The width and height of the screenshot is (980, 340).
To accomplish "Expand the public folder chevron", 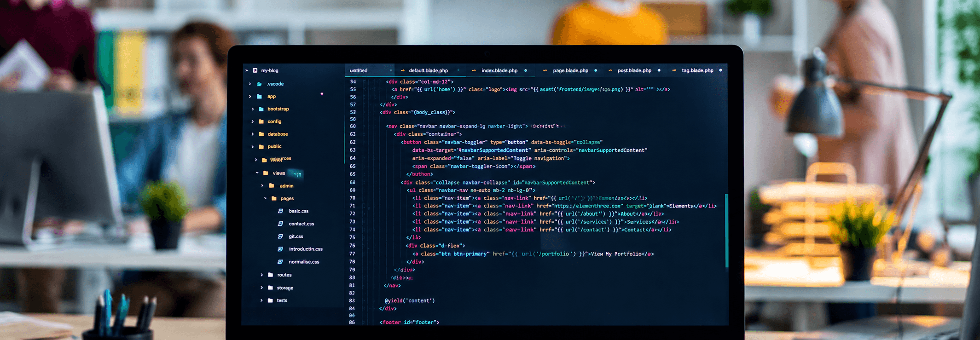I will click(253, 146).
